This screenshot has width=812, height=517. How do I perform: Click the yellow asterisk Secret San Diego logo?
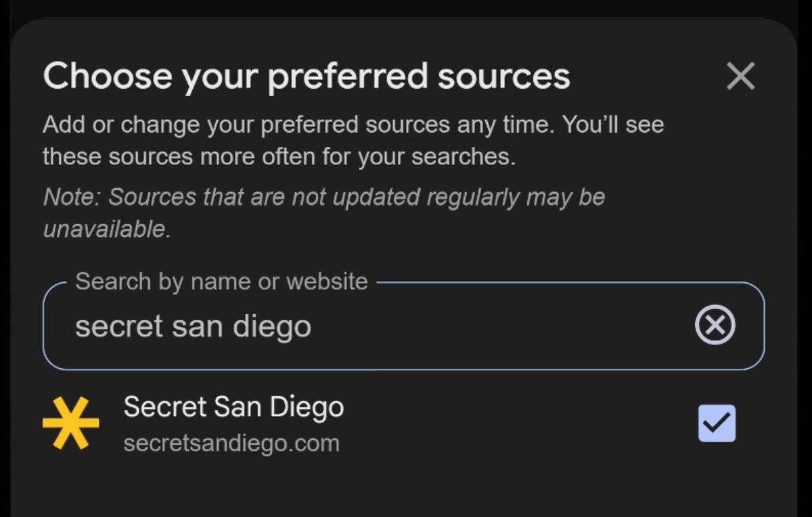(x=71, y=424)
